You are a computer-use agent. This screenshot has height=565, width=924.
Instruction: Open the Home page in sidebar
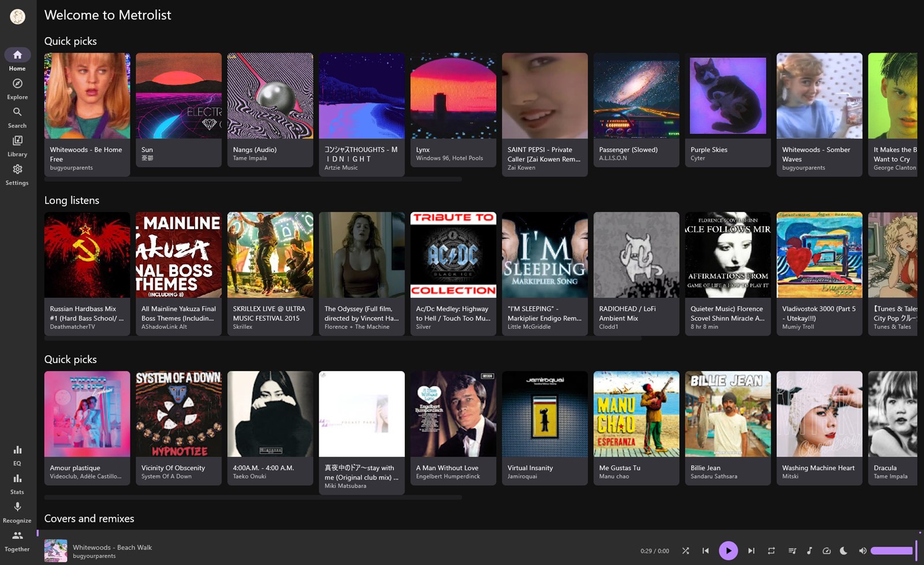pos(17,60)
